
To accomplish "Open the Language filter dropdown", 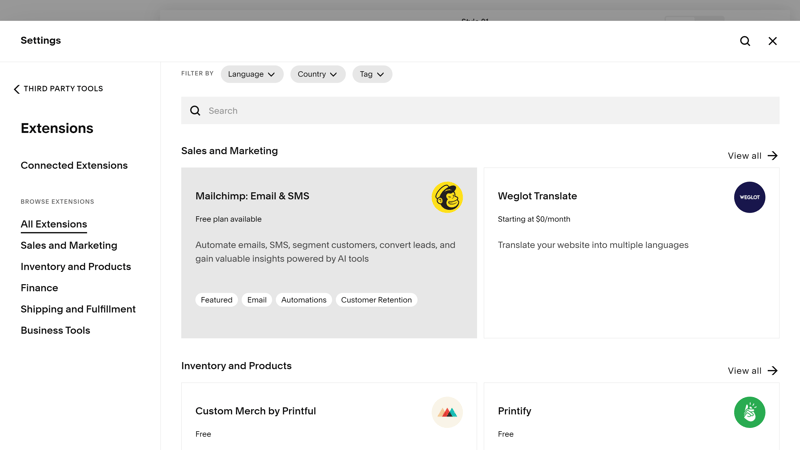I will [252, 74].
